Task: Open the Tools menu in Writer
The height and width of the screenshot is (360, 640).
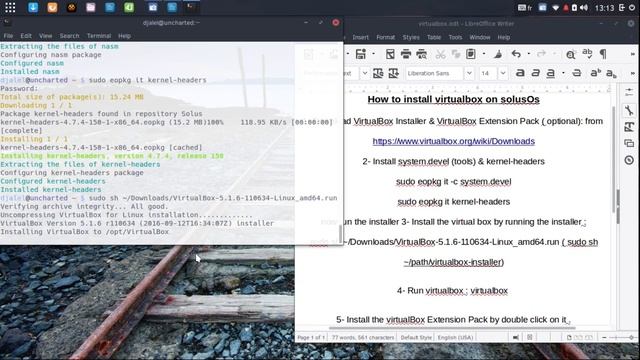Action: tap(455, 37)
